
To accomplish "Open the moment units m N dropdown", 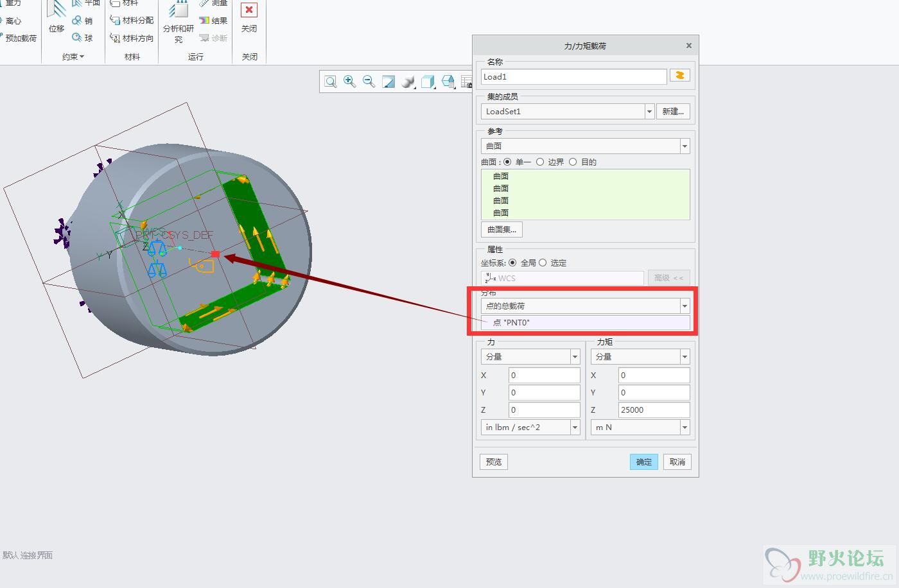I will point(685,427).
